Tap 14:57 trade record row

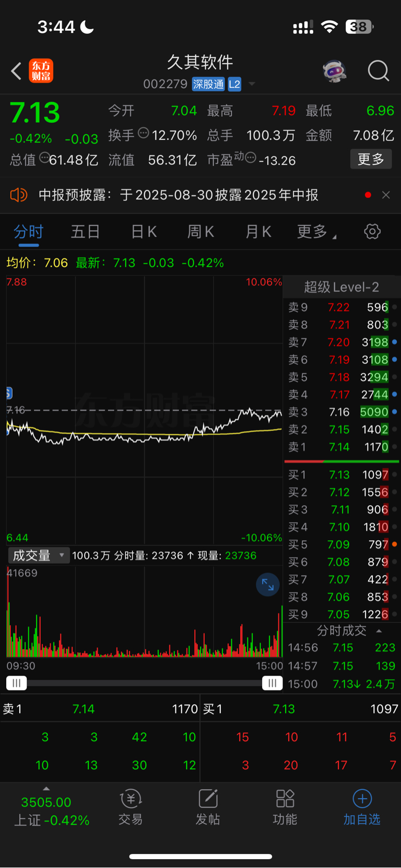(341, 666)
